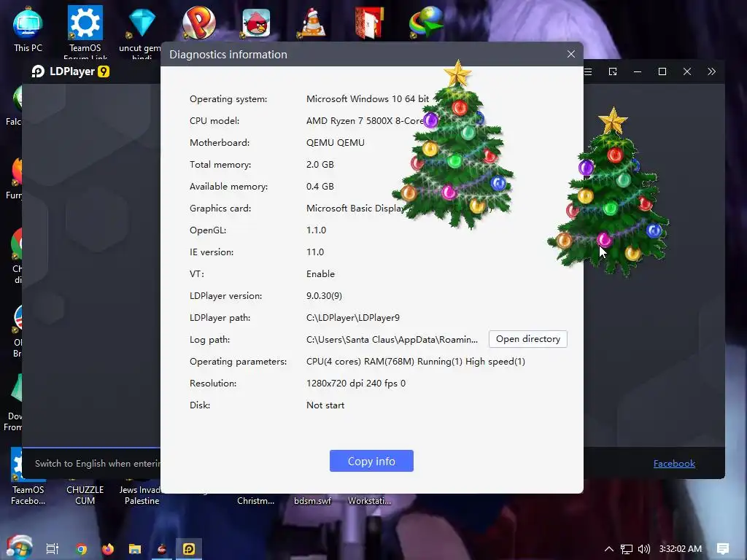This screenshot has width=747, height=560.
Task: Open the Workstation desktop shortcut
Action: (x=369, y=500)
